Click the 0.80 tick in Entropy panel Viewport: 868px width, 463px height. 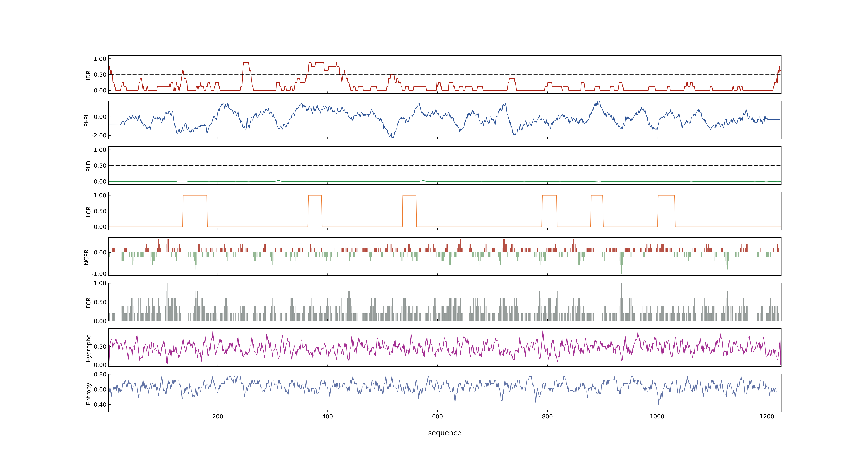coord(100,374)
